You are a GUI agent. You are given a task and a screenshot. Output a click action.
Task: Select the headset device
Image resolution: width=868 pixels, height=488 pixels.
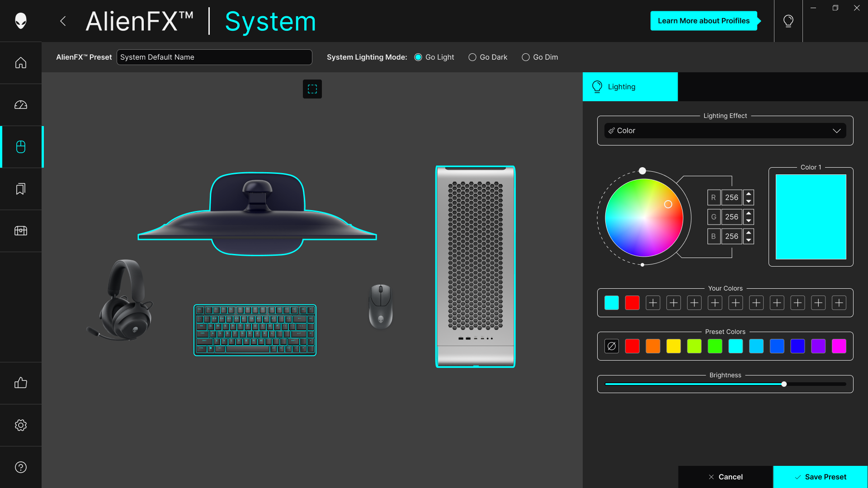point(120,300)
